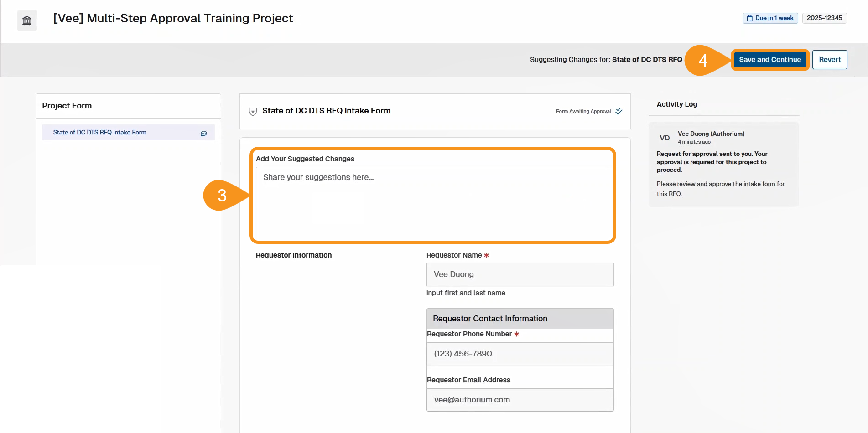Focus the Requestor Name field
The image size is (868, 433).
tap(520, 274)
